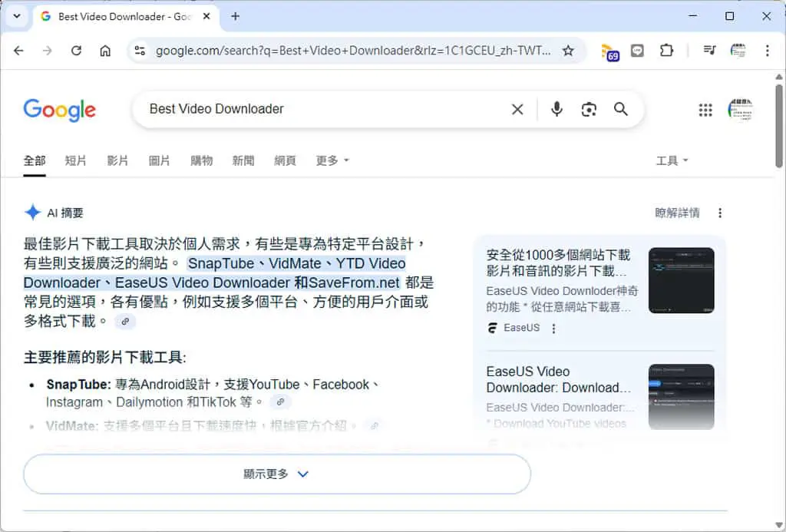
Task: Open EaseUS Video Downloader: Download result card
Action: [x=600, y=397]
